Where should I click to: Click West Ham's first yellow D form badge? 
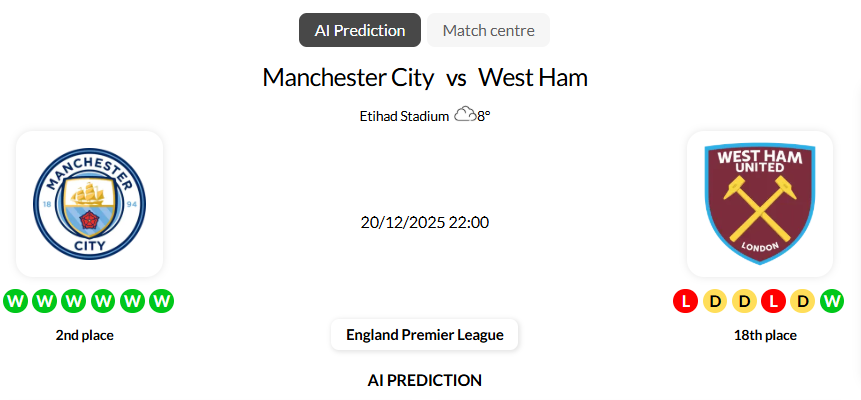click(714, 300)
